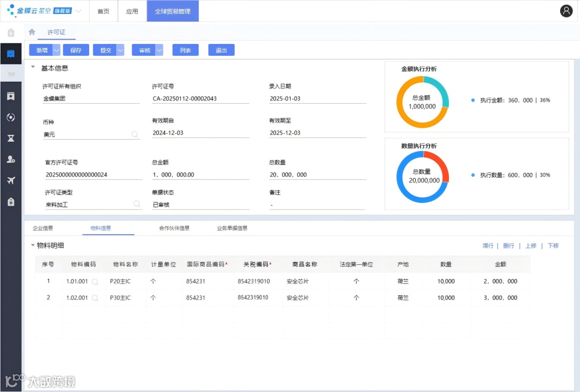Click the 增行 link to add a row
Viewport: 580px width, 392px height.
point(488,245)
